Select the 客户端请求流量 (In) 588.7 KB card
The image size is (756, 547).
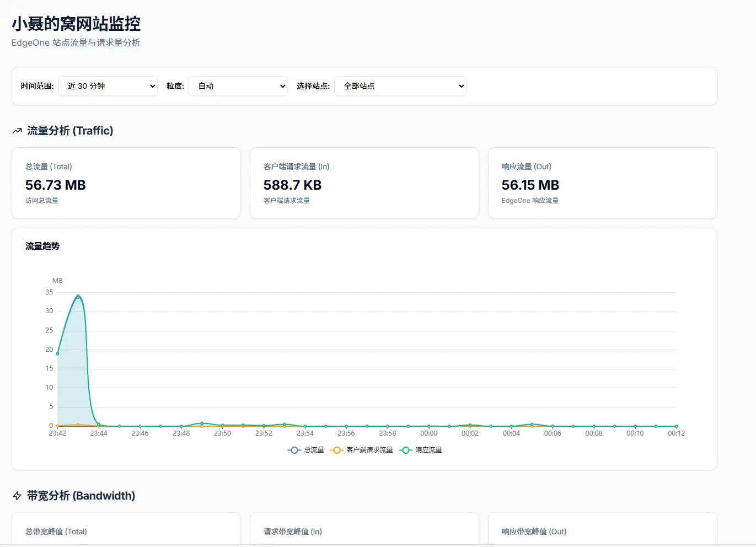[364, 183]
